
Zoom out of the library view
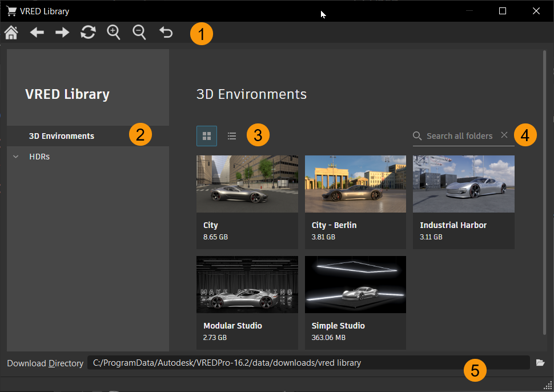(x=139, y=33)
